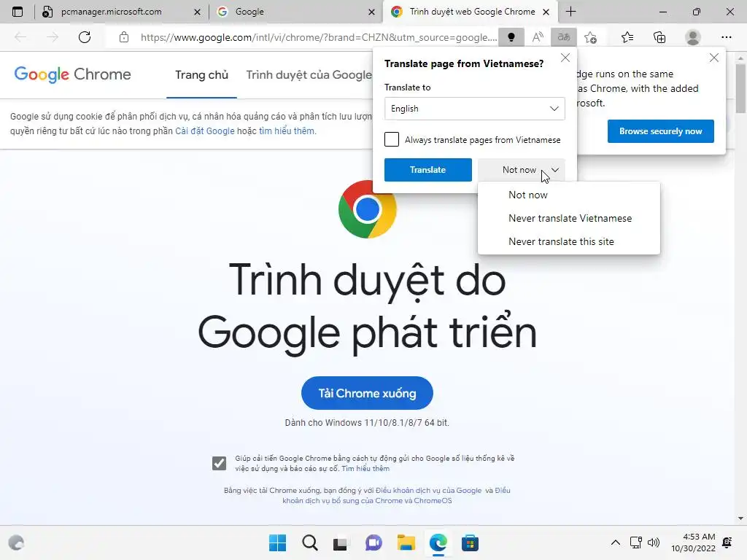This screenshot has height=560, width=747.
Task: View site information lock icon
Action: click(x=124, y=37)
